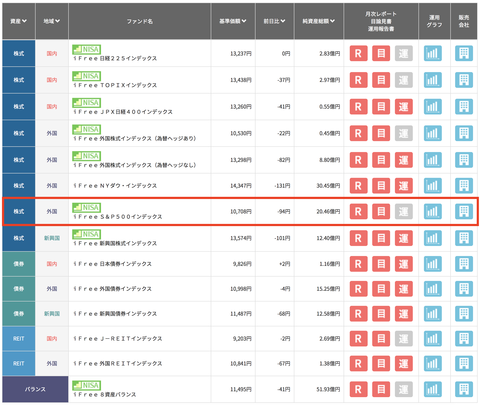Viewport: 480px width, 405px height.
Task: Open the iFree 日経225インデックス fund page
Action: tap(115, 58)
